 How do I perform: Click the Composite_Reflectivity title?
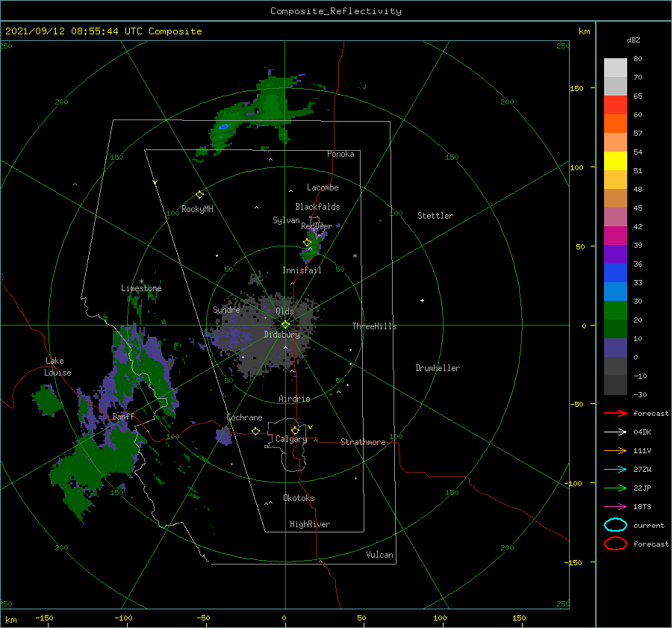tap(336, 11)
